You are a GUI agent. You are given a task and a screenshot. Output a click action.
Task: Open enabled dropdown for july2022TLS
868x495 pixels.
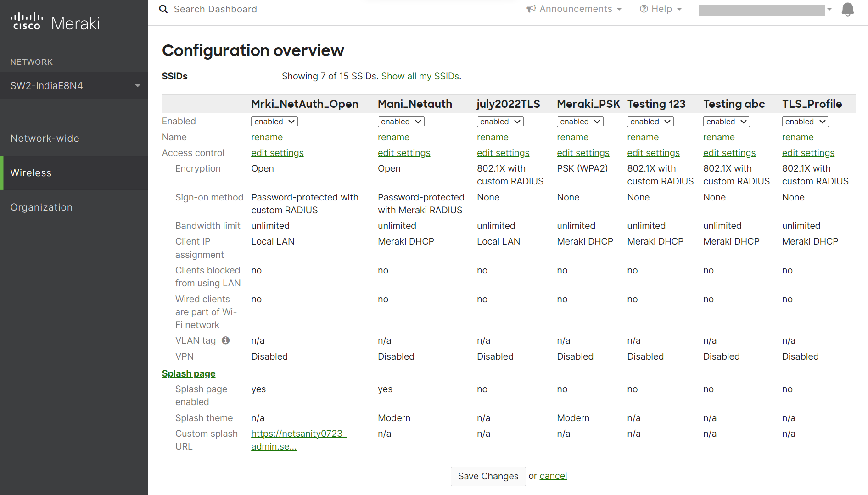500,122
